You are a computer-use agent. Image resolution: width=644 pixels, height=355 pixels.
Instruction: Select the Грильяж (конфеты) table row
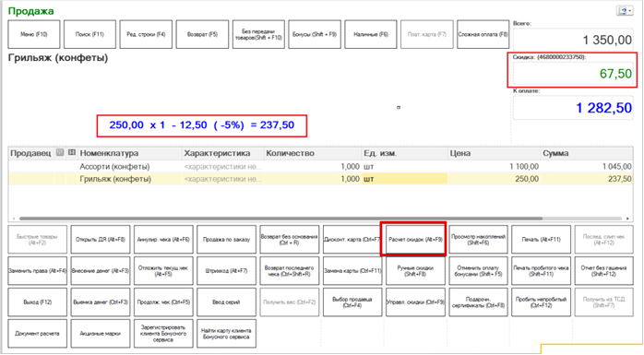pos(320,179)
